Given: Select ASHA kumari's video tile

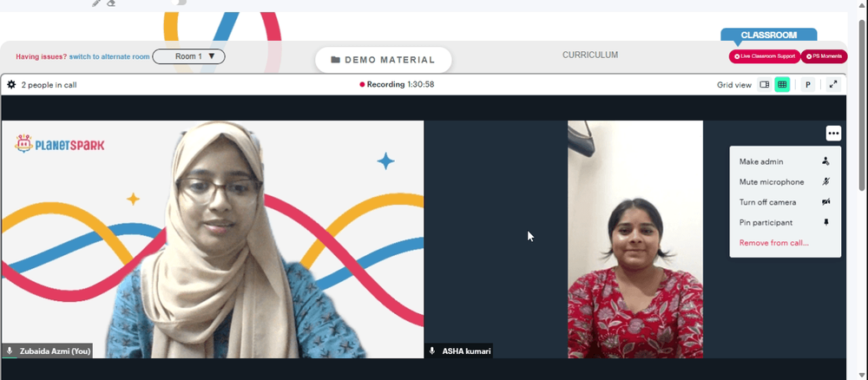Looking at the screenshot, I should [x=635, y=239].
